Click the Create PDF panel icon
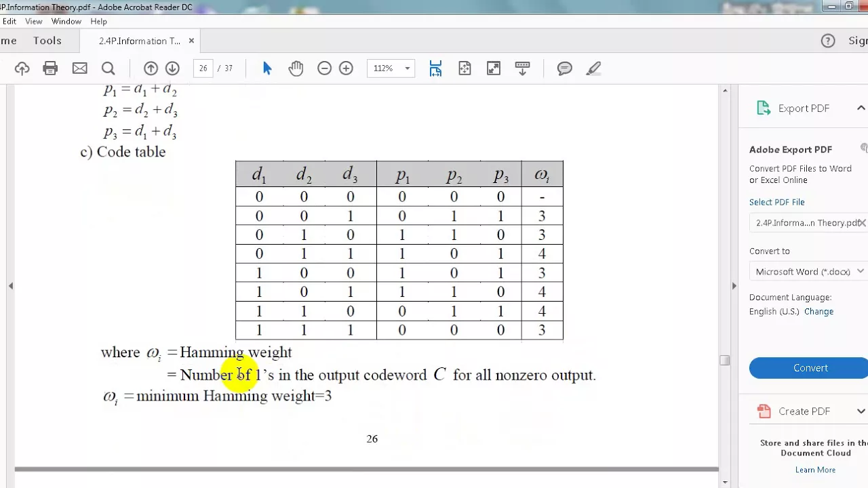This screenshot has width=868, height=488. coord(764,411)
